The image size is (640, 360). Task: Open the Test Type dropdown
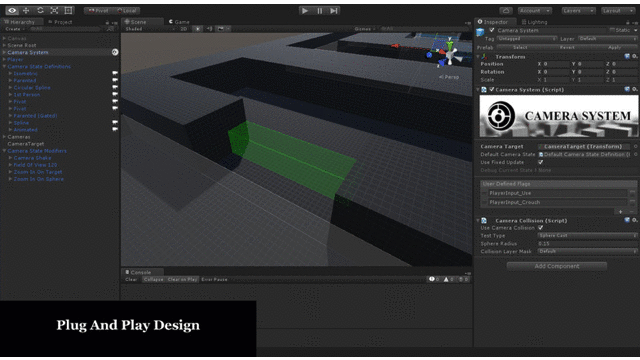(587, 236)
